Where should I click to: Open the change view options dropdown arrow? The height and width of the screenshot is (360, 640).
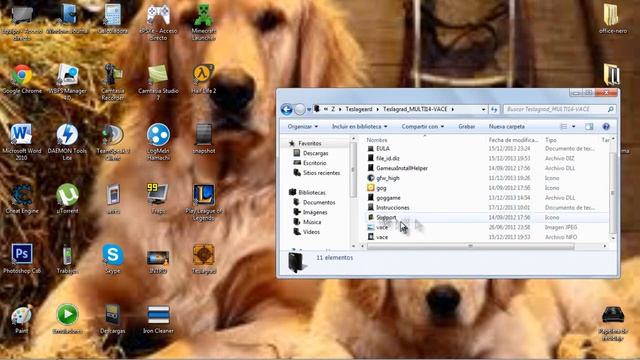(573, 127)
